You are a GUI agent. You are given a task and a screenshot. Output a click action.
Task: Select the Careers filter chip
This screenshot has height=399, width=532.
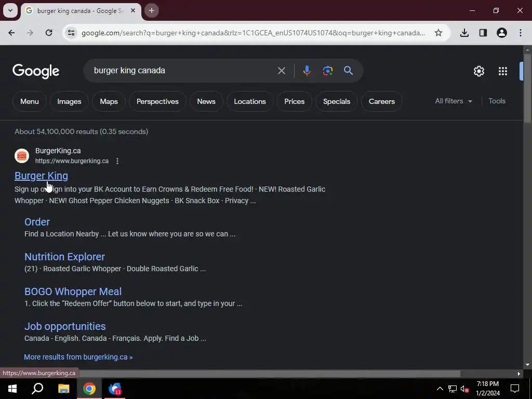(382, 101)
